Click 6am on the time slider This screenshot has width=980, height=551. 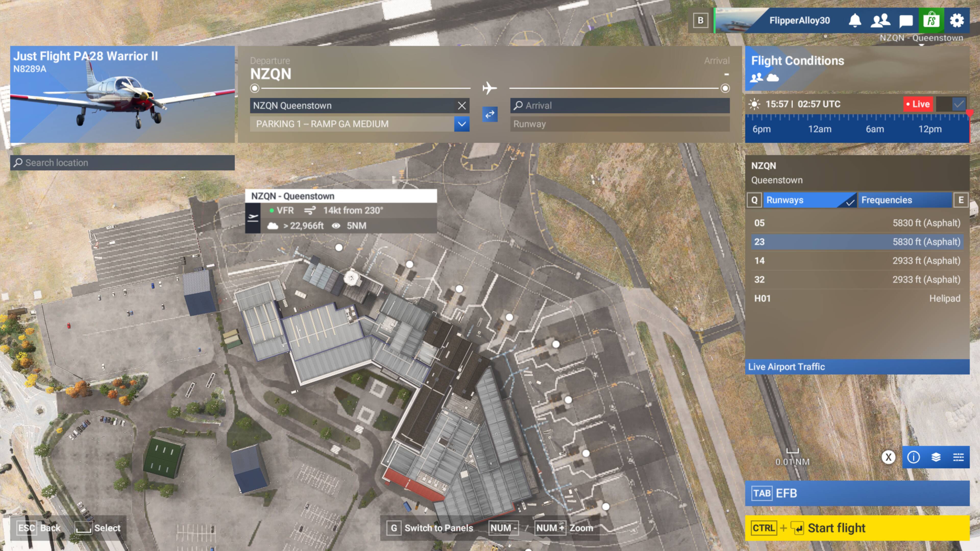tap(875, 129)
